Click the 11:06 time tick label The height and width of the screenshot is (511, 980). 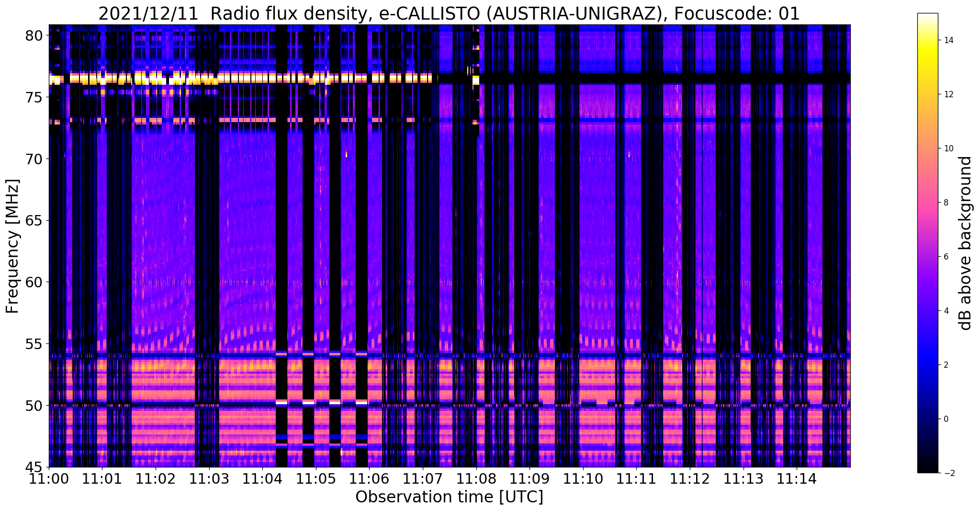click(370, 478)
